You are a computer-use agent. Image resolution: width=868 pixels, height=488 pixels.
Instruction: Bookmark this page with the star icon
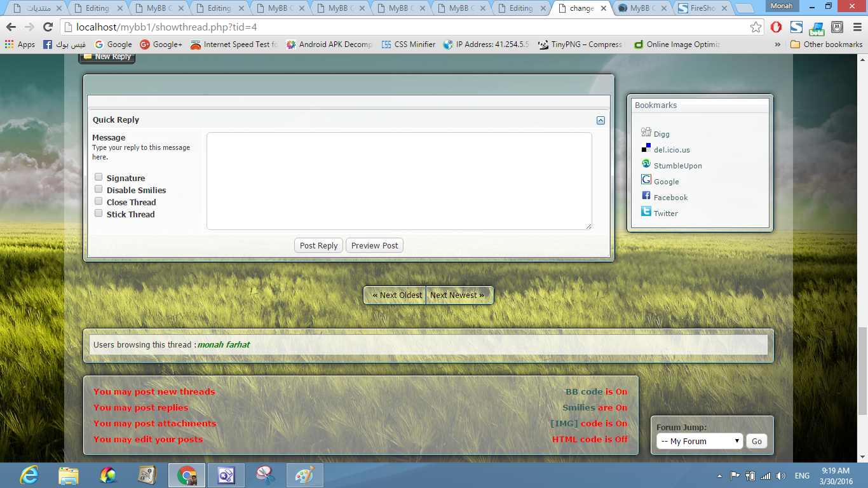coord(756,27)
